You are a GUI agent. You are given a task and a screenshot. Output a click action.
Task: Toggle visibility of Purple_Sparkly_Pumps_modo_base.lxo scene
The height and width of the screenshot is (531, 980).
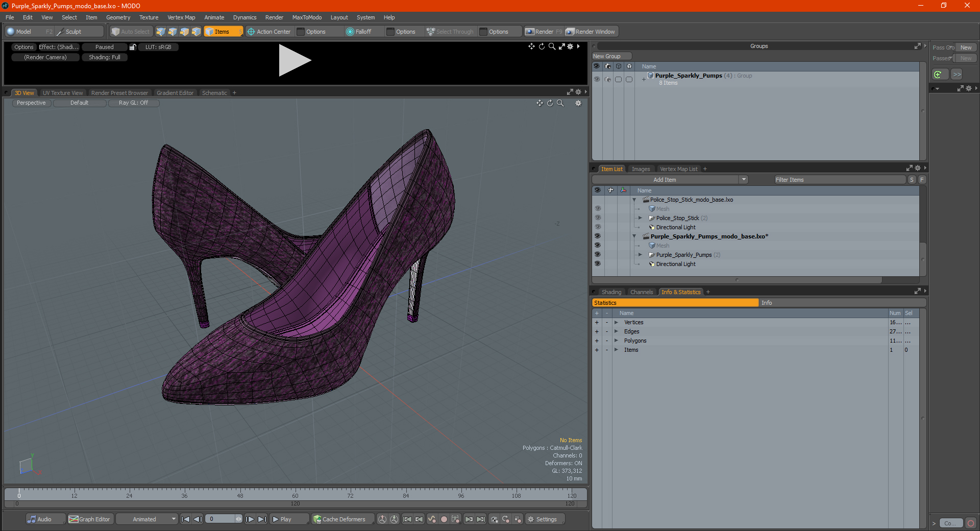(x=598, y=236)
